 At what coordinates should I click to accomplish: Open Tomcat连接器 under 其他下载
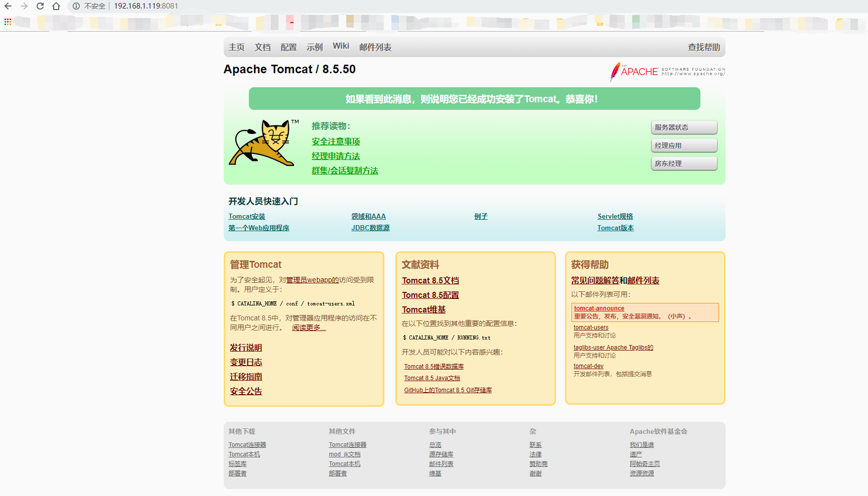coord(247,445)
